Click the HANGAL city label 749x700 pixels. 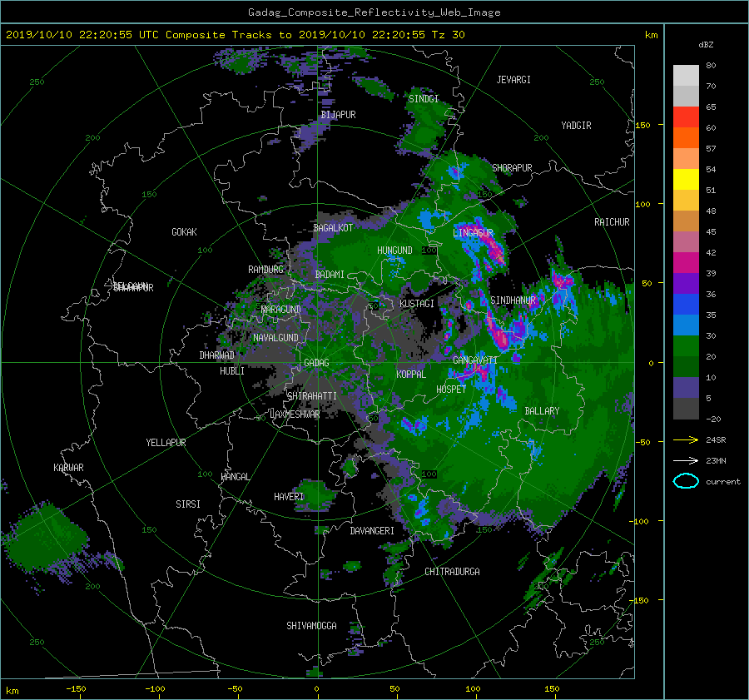pos(235,477)
